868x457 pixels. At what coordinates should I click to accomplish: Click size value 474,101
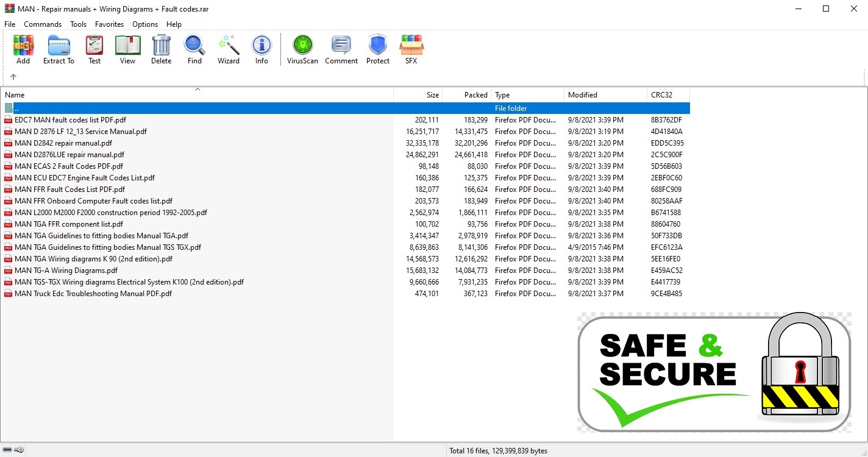(x=427, y=294)
